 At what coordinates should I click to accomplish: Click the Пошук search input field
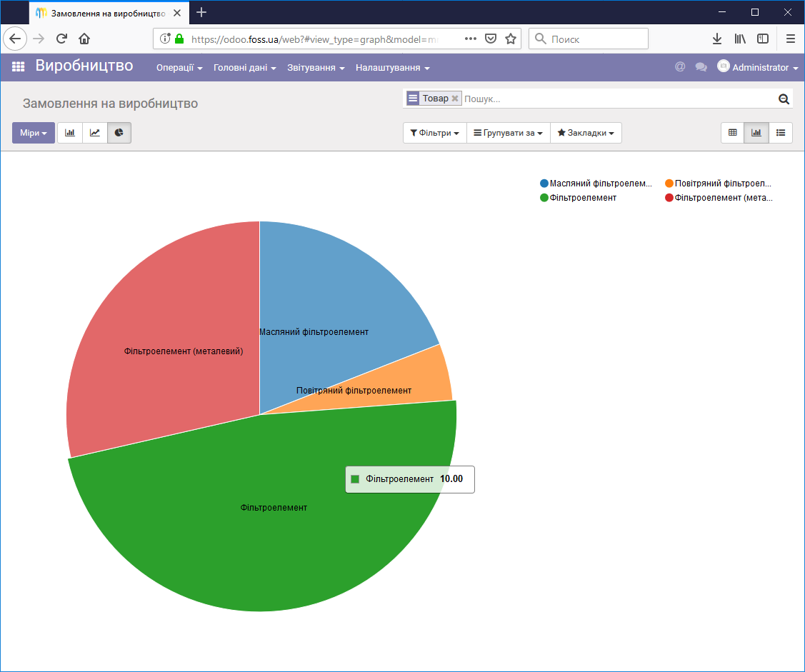coord(619,99)
